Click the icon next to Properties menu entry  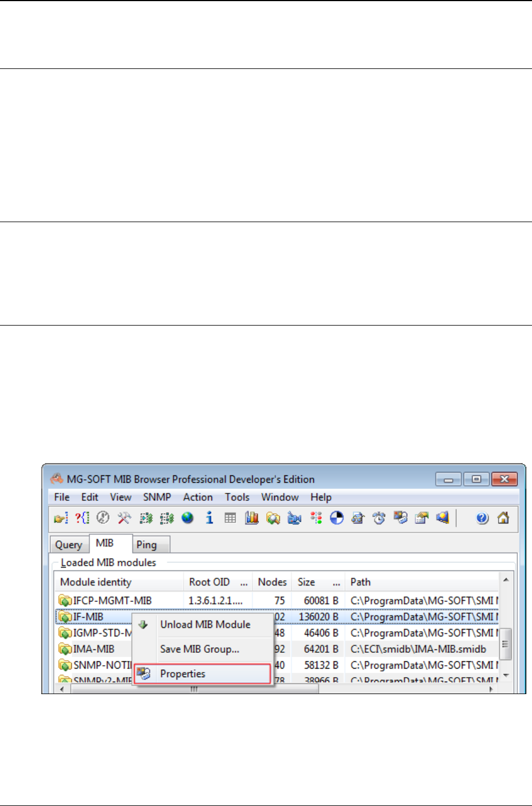pos(144,674)
